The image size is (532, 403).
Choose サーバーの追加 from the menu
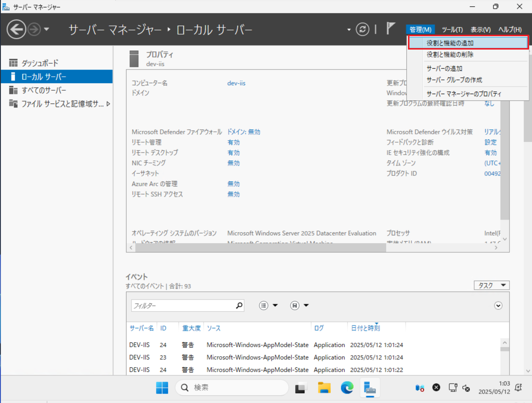[468, 69]
